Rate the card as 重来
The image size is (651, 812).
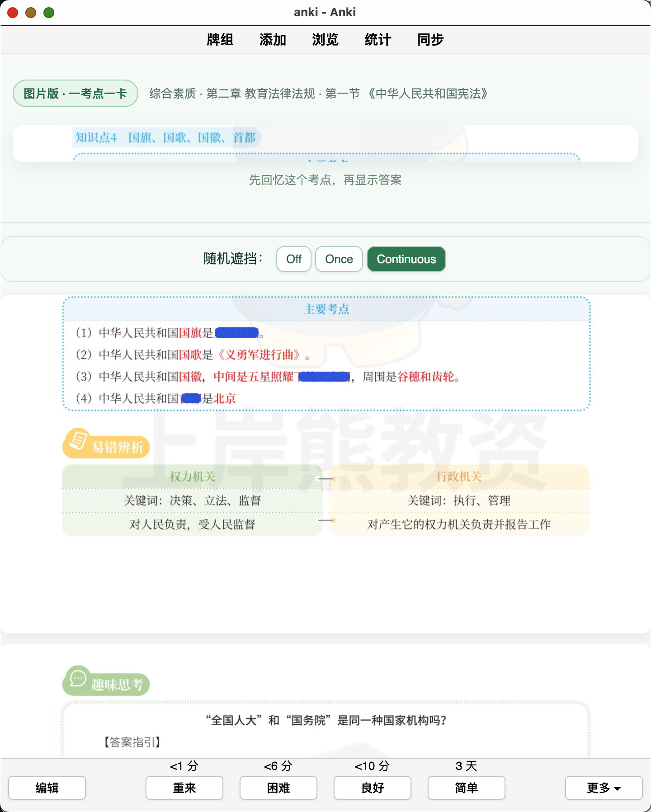(x=184, y=788)
